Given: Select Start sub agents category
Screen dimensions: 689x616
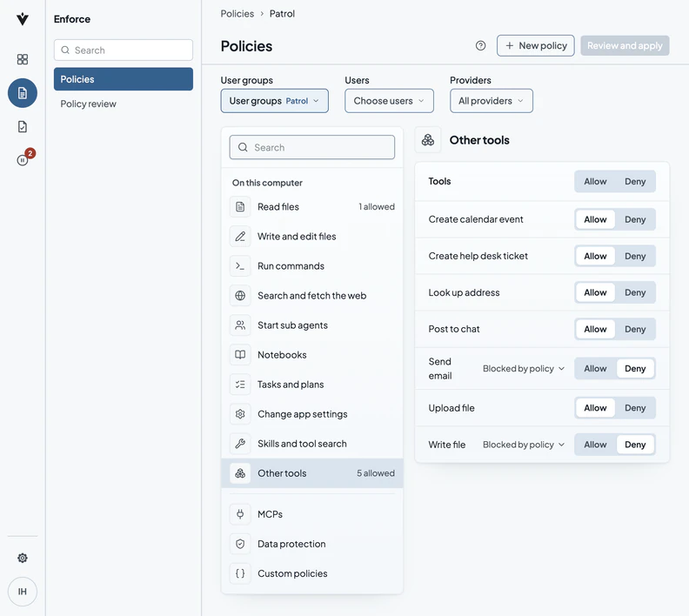Looking at the screenshot, I should pos(312,325).
